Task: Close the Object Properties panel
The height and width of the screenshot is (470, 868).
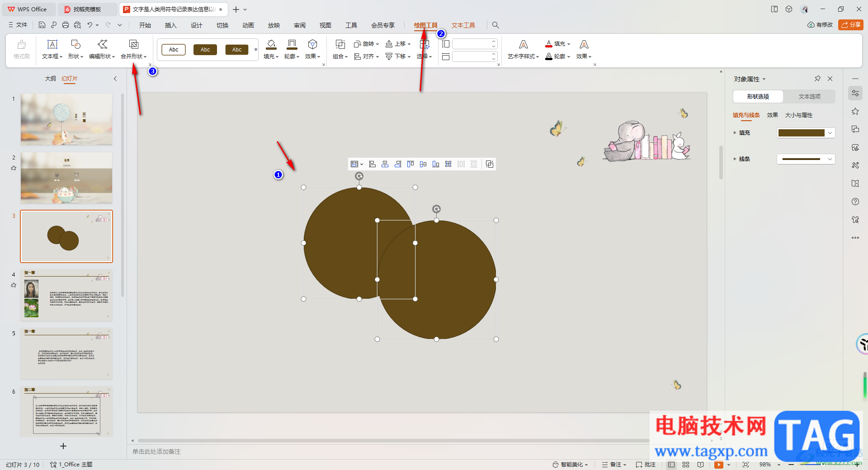Action: tap(830, 79)
